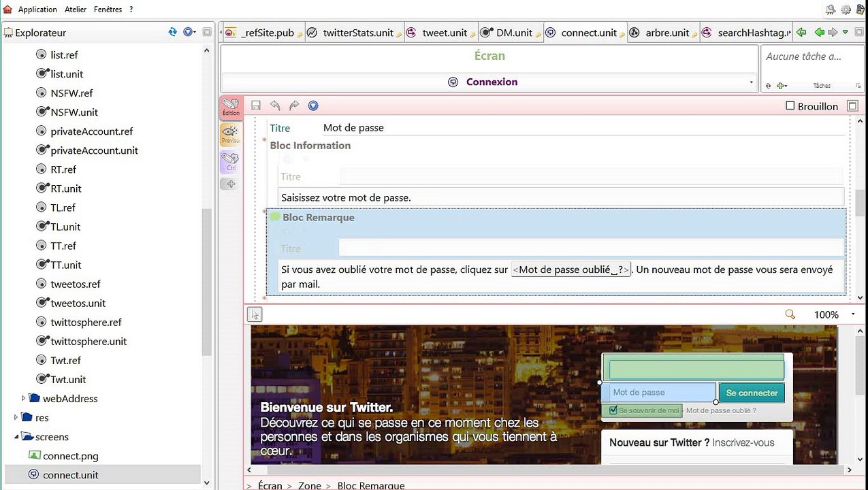
Task: Click the Mot de passe field in preview
Action: click(659, 393)
